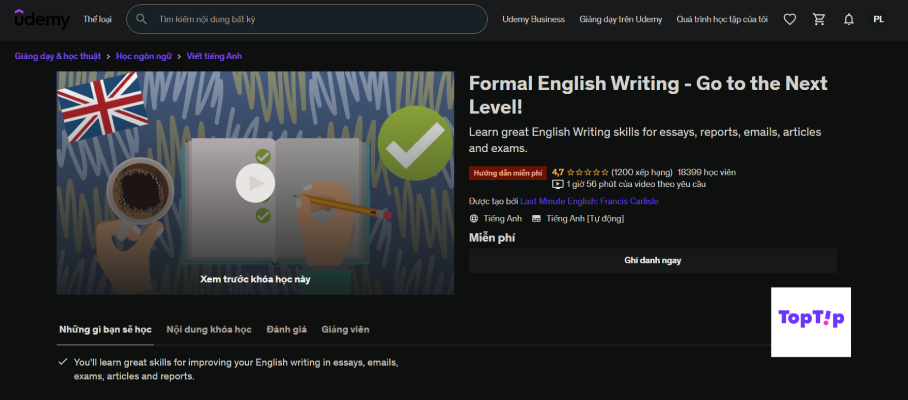
Task: Click the 1 giờ 56 phút video duration text
Action: click(x=636, y=184)
